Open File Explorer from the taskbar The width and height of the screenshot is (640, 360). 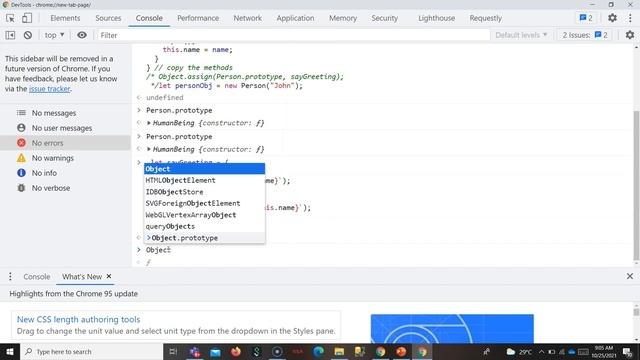tap(339, 351)
